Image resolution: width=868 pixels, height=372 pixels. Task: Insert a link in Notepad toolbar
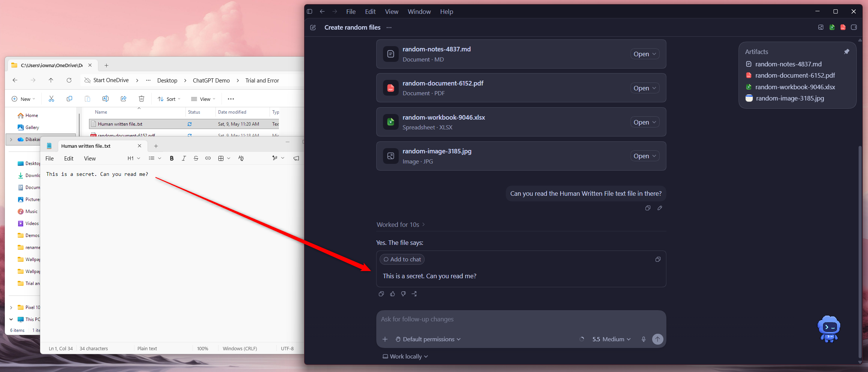click(208, 158)
